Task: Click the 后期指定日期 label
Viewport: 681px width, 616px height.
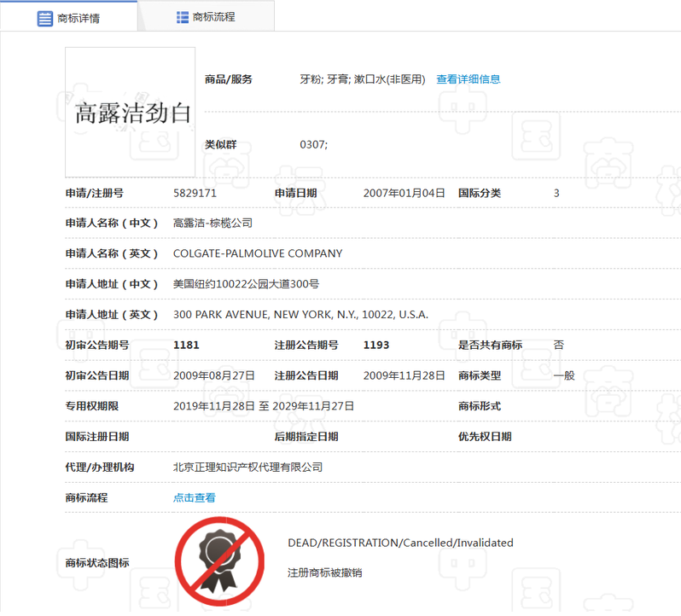Action: (306, 437)
